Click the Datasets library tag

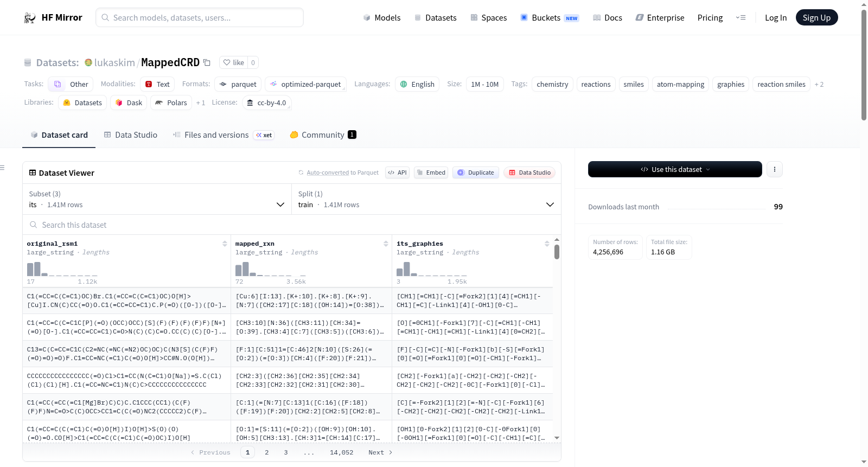[82, 103]
